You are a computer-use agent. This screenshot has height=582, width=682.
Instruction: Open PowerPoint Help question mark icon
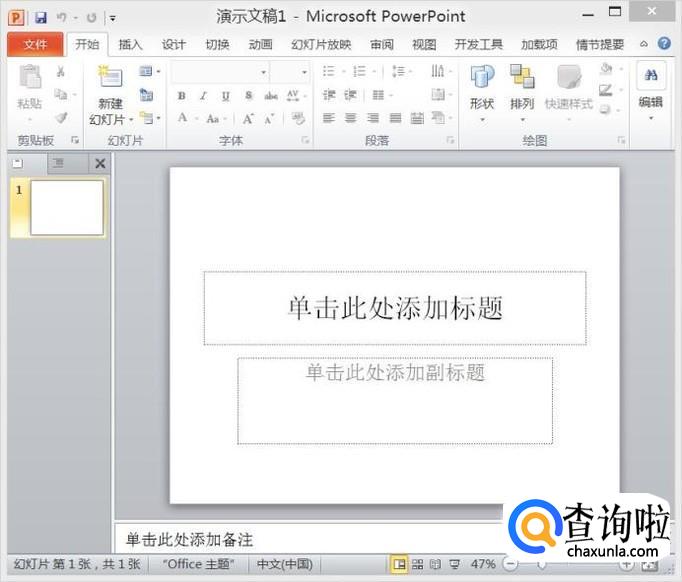(664, 43)
